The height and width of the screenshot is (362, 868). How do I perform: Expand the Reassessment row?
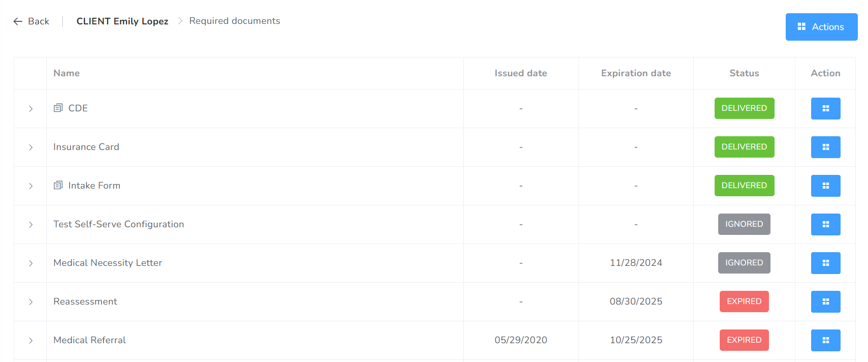[30, 302]
